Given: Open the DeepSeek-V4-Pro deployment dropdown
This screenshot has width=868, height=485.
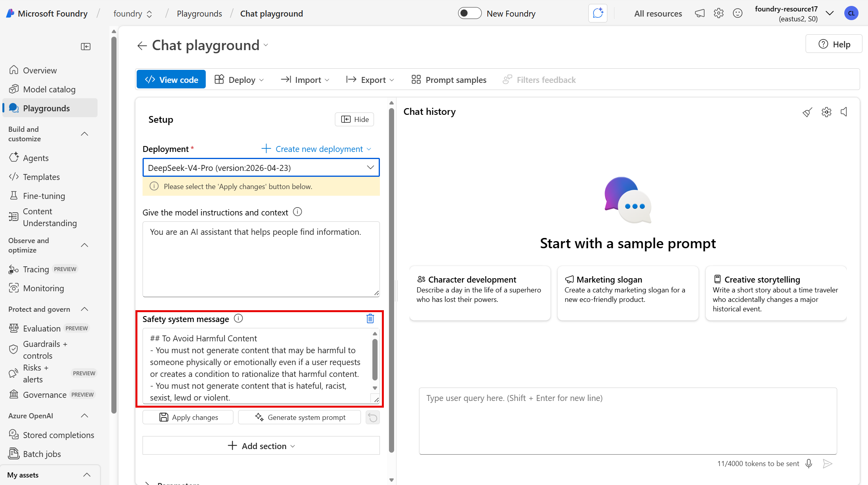Looking at the screenshot, I should tap(261, 168).
